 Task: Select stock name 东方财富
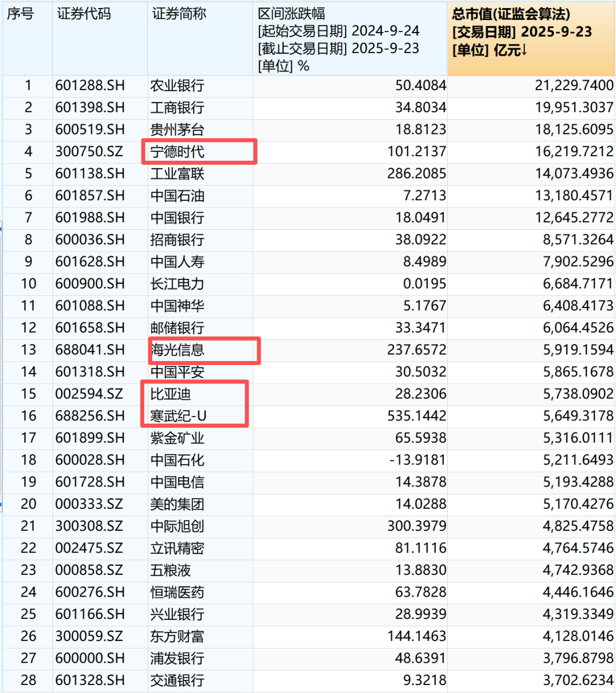(x=177, y=637)
